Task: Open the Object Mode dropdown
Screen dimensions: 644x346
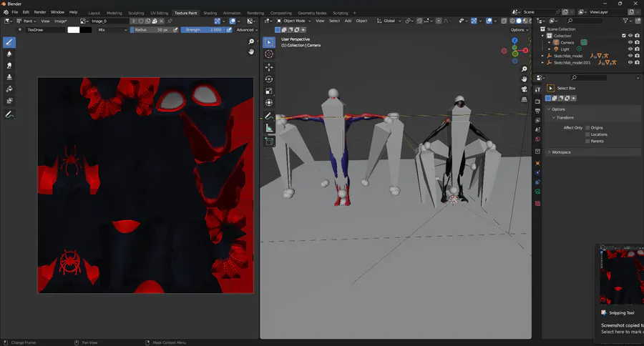Action: pyautogui.click(x=293, y=21)
